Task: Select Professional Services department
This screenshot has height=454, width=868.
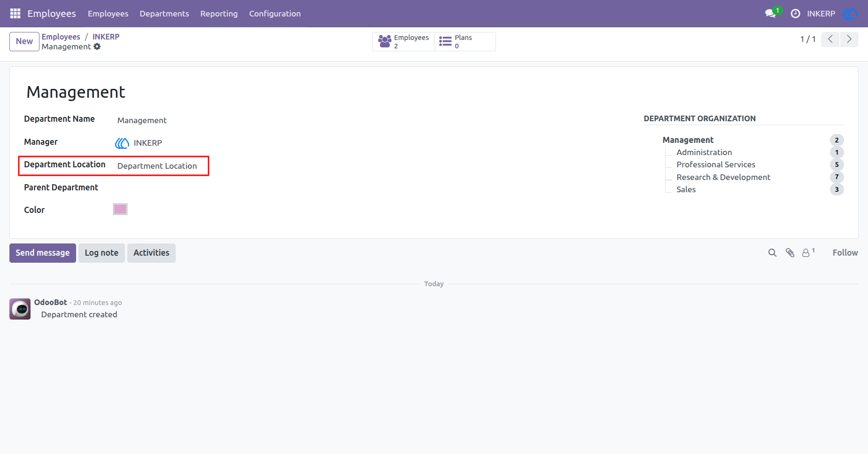Action: [x=716, y=164]
